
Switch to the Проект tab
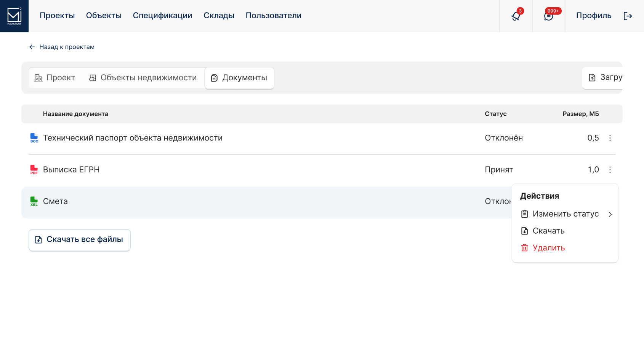click(x=55, y=78)
